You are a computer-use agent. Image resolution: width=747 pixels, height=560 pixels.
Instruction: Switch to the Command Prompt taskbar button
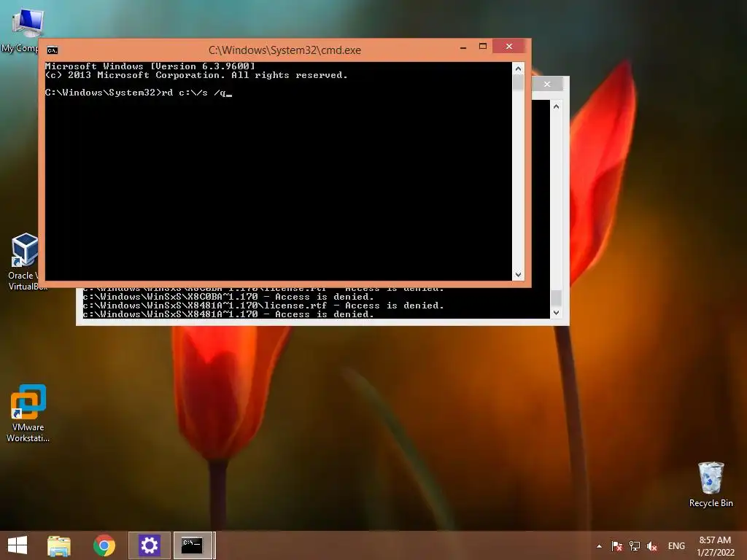click(x=193, y=545)
